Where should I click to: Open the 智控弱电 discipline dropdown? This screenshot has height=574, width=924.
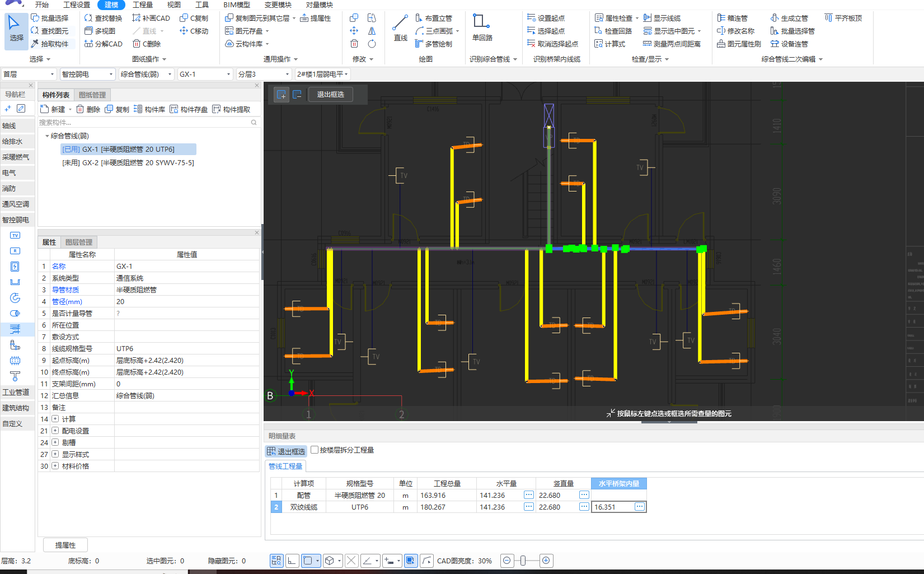tap(87, 74)
